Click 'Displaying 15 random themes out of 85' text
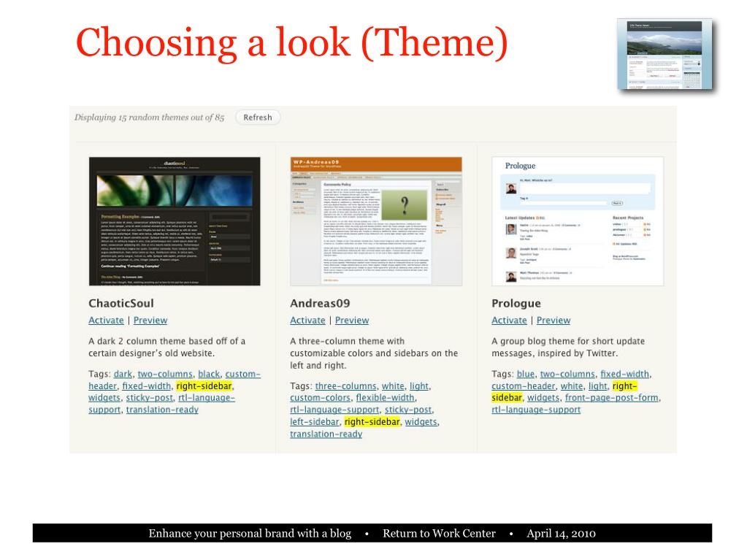Viewport: 747px width, 560px height. 149,118
